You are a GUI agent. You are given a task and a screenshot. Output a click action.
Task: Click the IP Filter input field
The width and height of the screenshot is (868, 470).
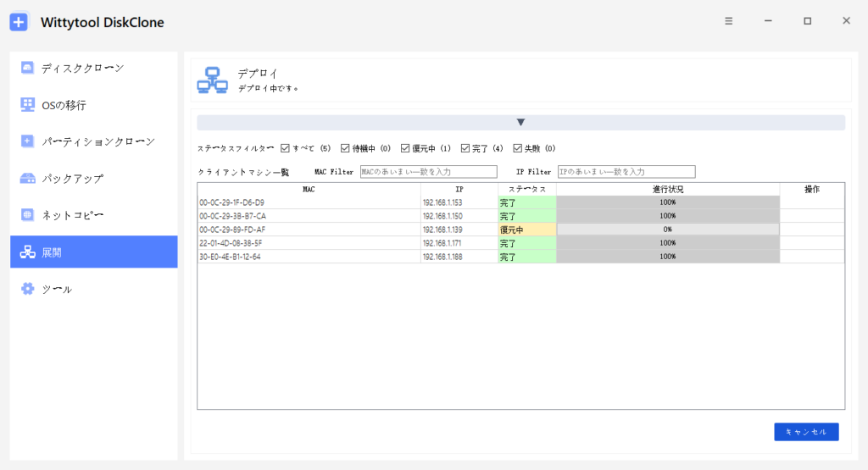pyautogui.click(x=626, y=172)
